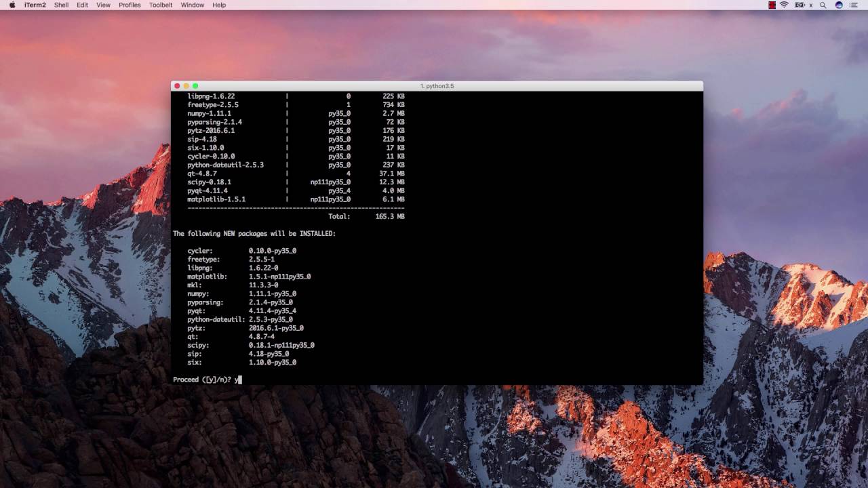Select the 'freetype-2.5.5' download row
Image resolution: width=868 pixels, height=488 pixels.
296,105
